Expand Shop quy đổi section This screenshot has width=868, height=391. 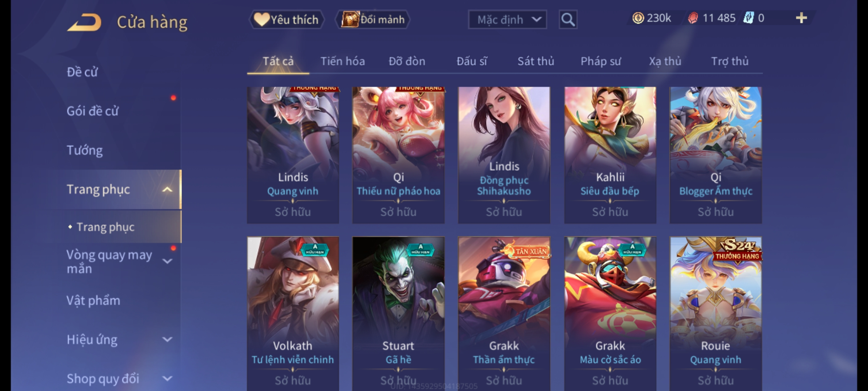pyautogui.click(x=167, y=379)
